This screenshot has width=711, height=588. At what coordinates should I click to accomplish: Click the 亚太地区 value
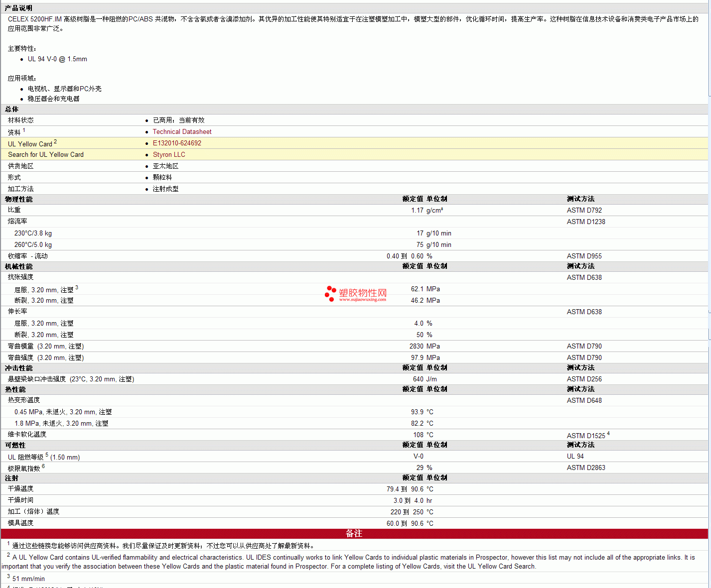pos(165,166)
